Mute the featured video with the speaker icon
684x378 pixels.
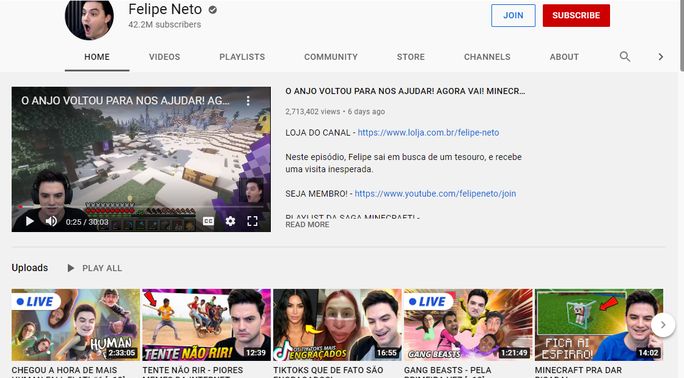pos(51,221)
